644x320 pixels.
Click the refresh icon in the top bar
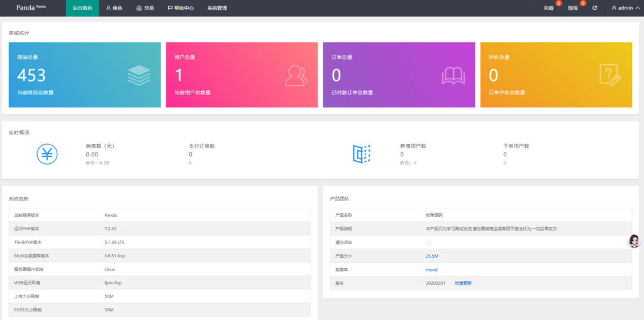tap(594, 8)
